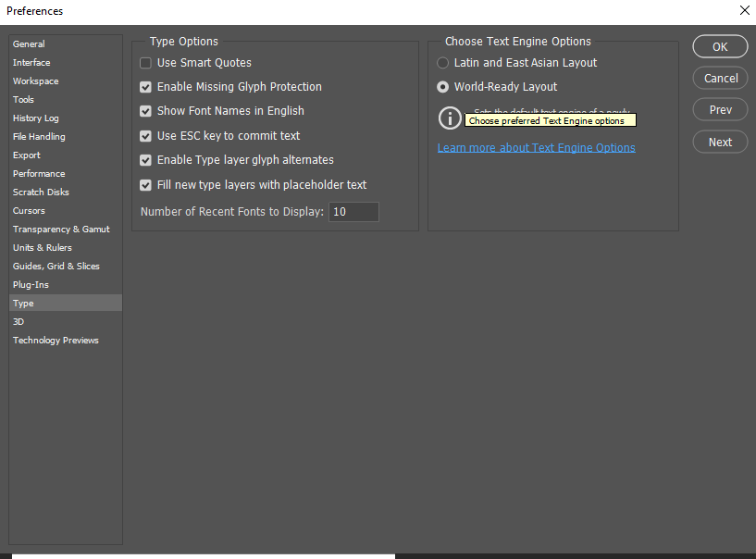Image resolution: width=756 pixels, height=559 pixels.
Task: Open Learn more about Text Engine Options link
Action: [536, 147]
